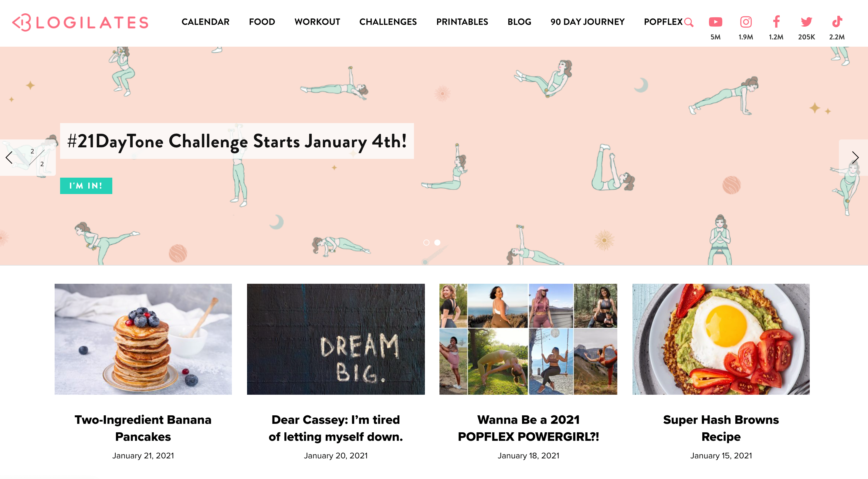Open the FOOD menu item
This screenshot has height=479, width=868.
[262, 22]
